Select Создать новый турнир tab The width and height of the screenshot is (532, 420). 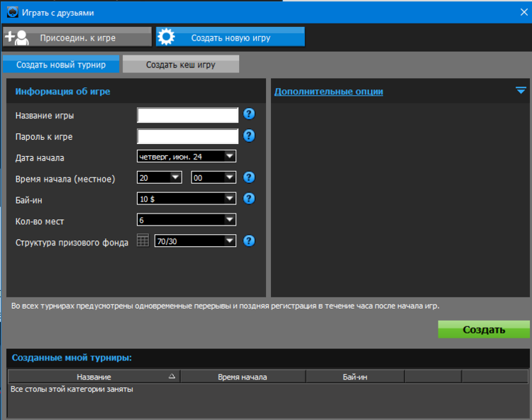pos(60,65)
